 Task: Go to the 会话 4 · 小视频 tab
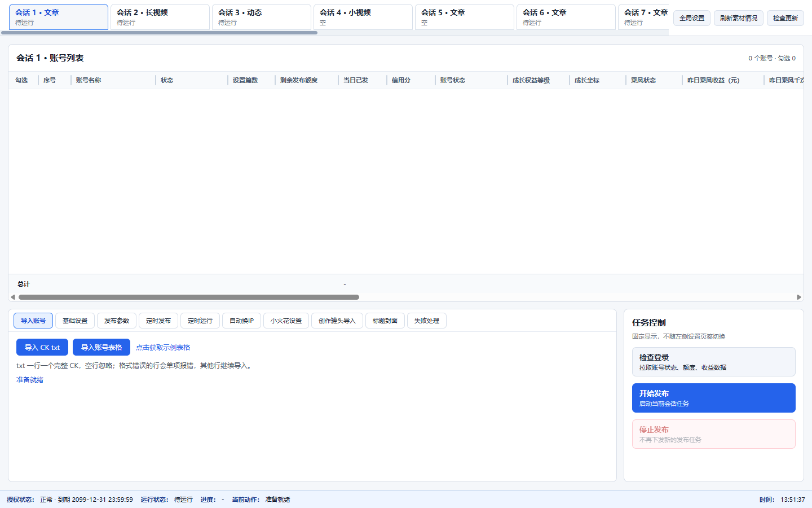click(363, 17)
